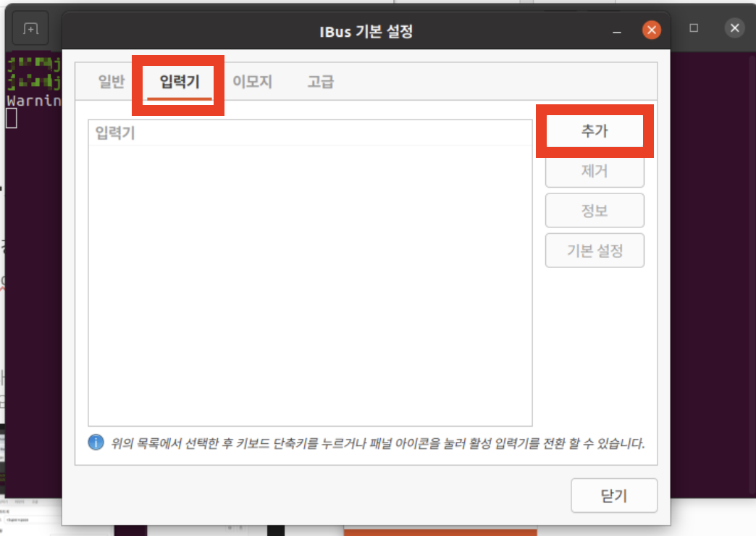Click the 정보 button

595,210
